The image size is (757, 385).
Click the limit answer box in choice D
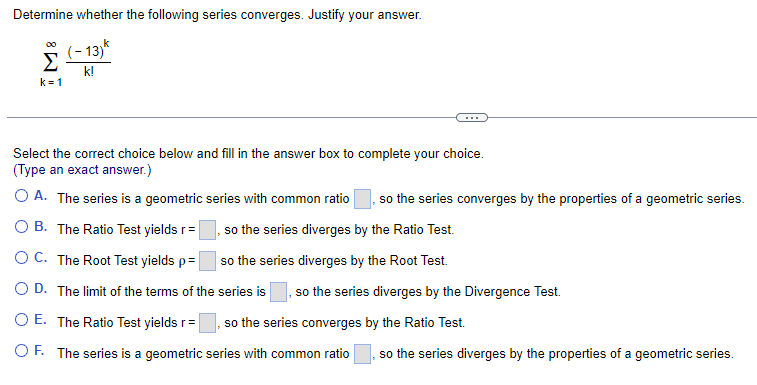(x=279, y=292)
